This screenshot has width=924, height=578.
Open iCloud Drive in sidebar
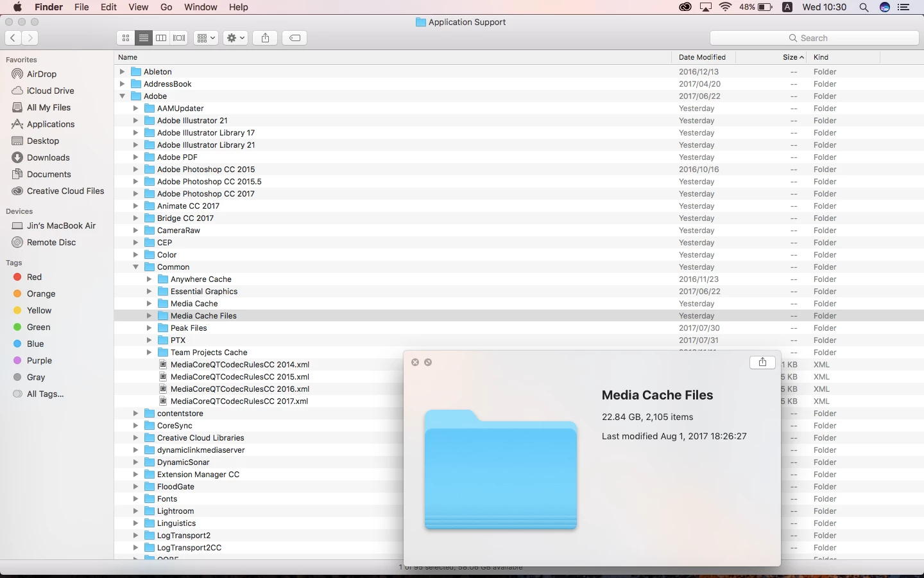click(x=50, y=91)
